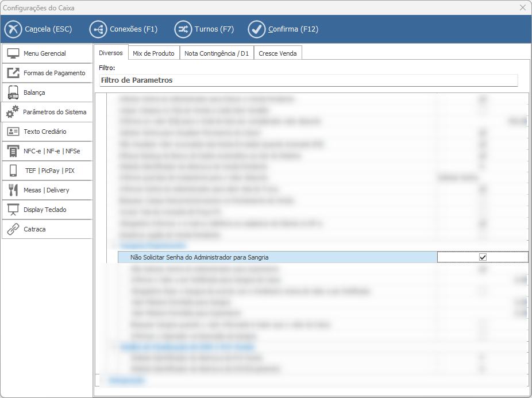Click the NFC-e | NF-e | NFSe printer icon
Viewport: 532px width, 398px height.
[13, 151]
